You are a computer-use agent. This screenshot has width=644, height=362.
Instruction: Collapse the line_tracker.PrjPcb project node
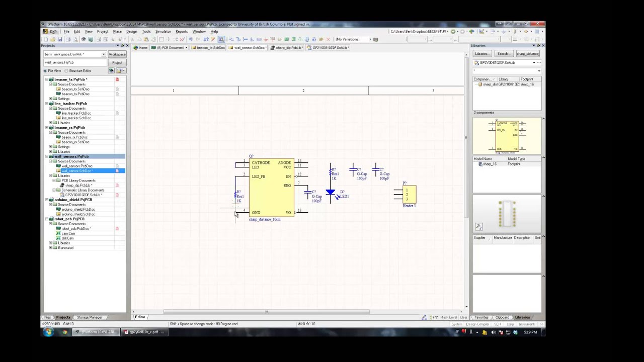47,104
